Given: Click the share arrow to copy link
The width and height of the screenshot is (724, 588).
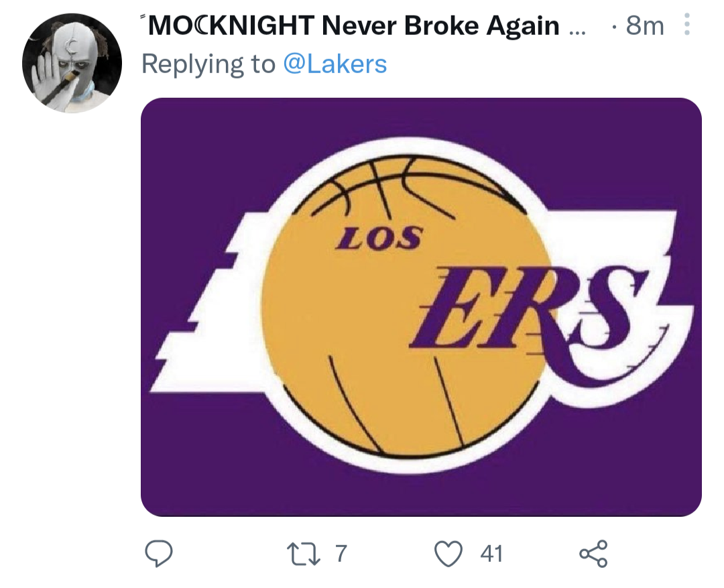Looking at the screenshot, I should click(593, 554).
